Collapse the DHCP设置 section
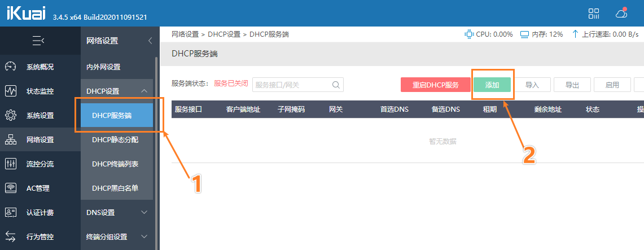Screen dimensions: 644x250 pyautogui.click(x=144, y=91)
